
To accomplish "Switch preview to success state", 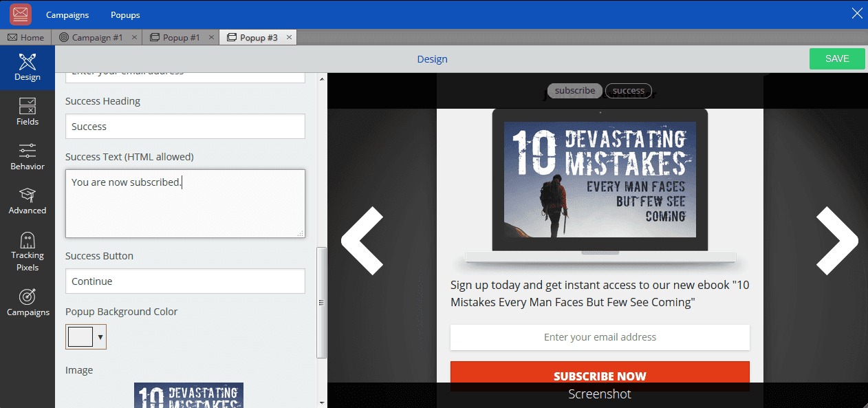I will point(628,91).
